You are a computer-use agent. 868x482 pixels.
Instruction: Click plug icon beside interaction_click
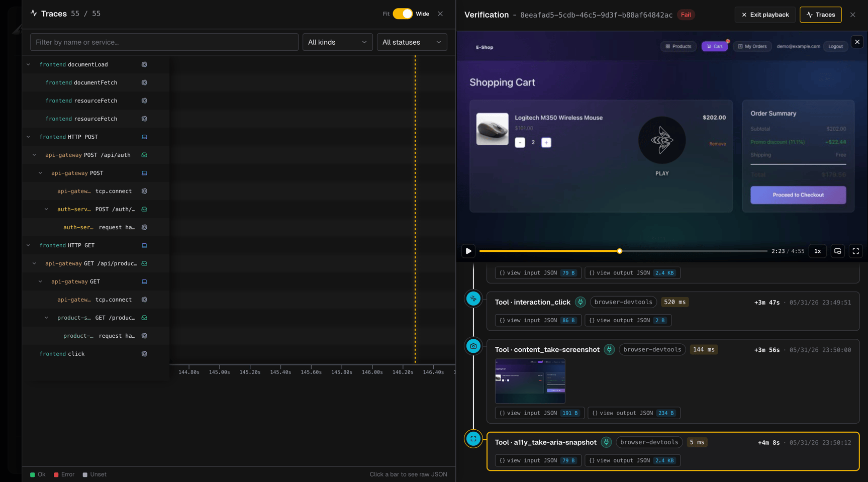click(x=580, y=302)
